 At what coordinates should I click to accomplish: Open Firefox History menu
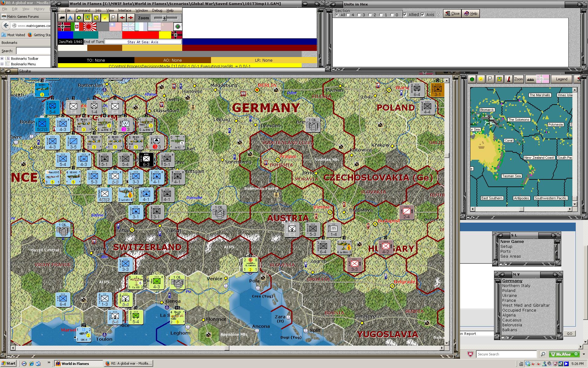tap(39, 9)
